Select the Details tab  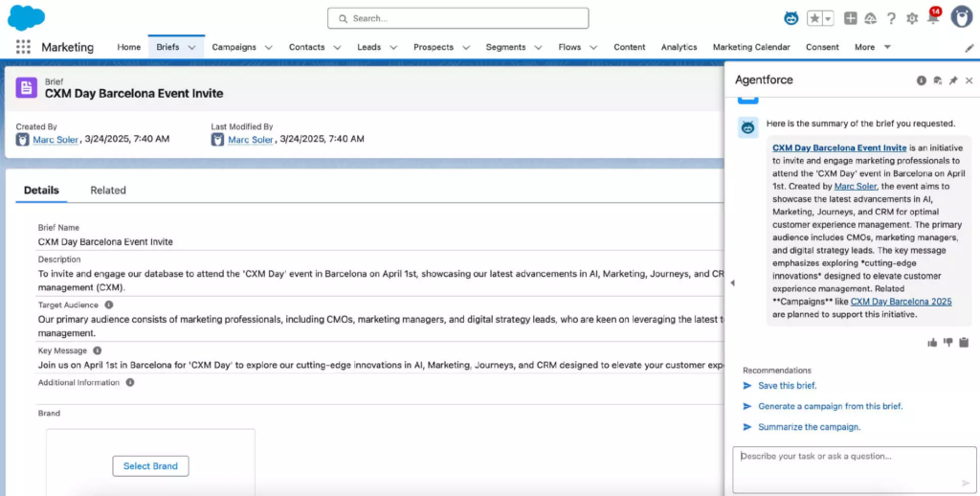[41, 191]
